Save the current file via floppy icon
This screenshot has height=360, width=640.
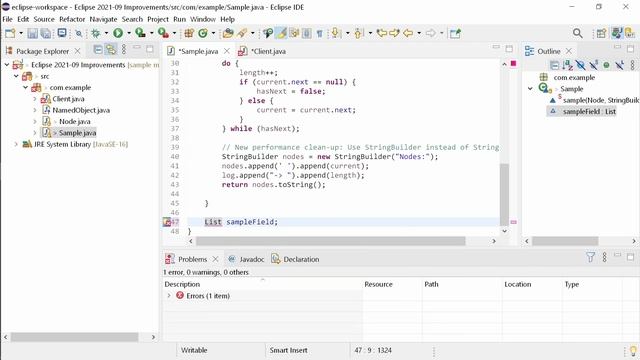pos(33,33)
